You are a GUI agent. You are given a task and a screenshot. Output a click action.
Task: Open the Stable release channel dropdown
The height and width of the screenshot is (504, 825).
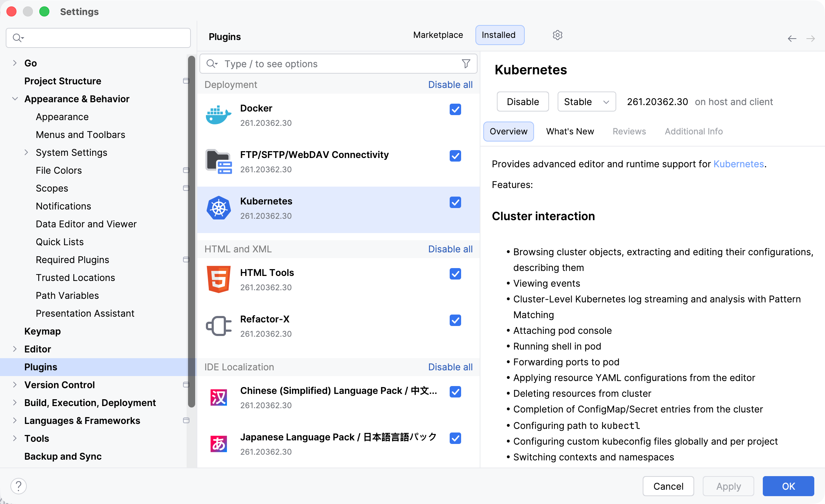coord(586,102)
